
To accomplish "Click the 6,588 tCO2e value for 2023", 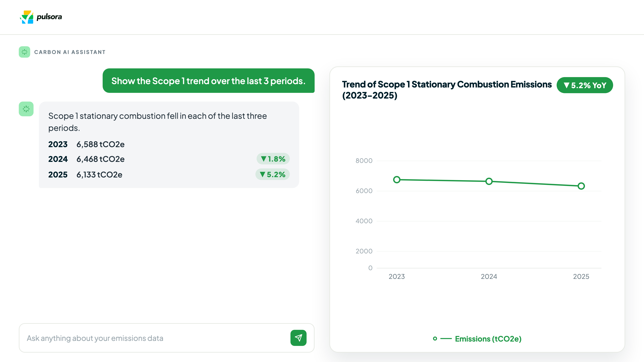I will click(100, 144).
